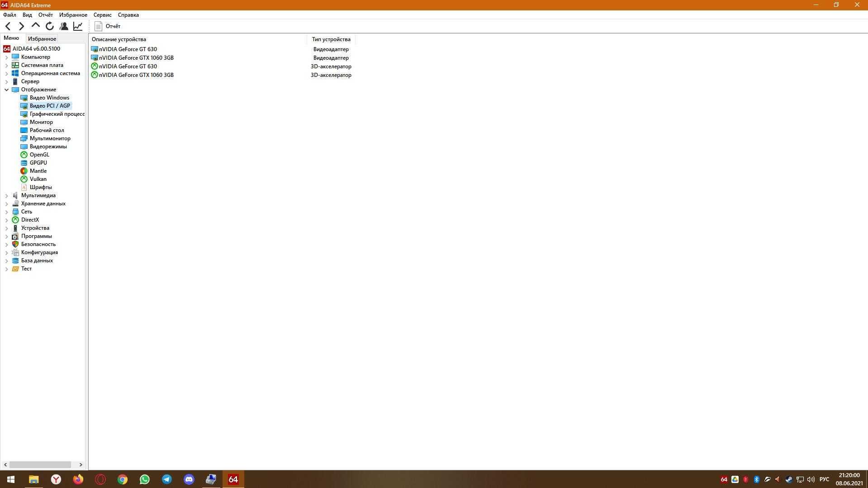This screenshot has height=488, width=868.
Task: Select GeForce GT 630 Видеоадаптер row
Action: tap(222, 49)
